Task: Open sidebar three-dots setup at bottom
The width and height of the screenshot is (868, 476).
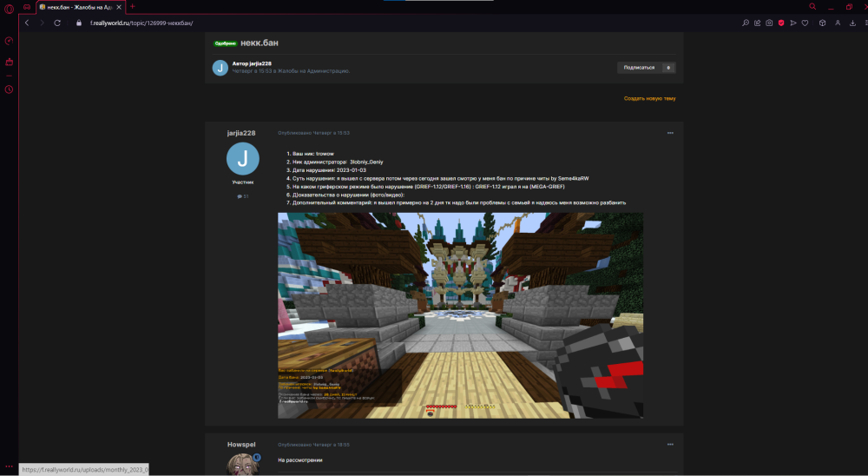Action: 9,466
